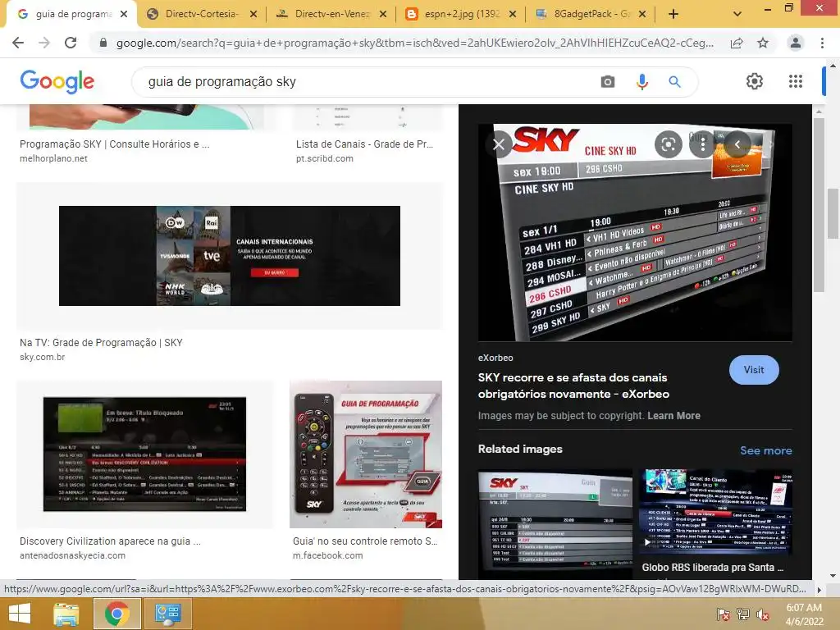Open the Chrome profile avatar

click(796, 43)
